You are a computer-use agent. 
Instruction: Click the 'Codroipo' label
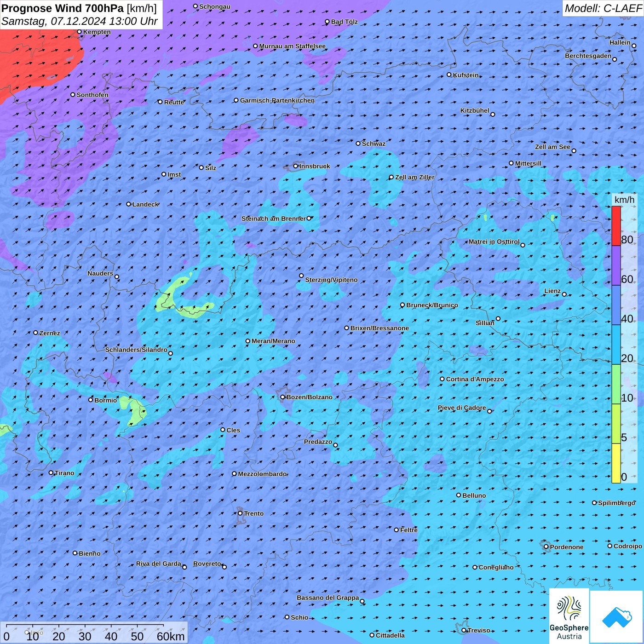tap(628, 546)
